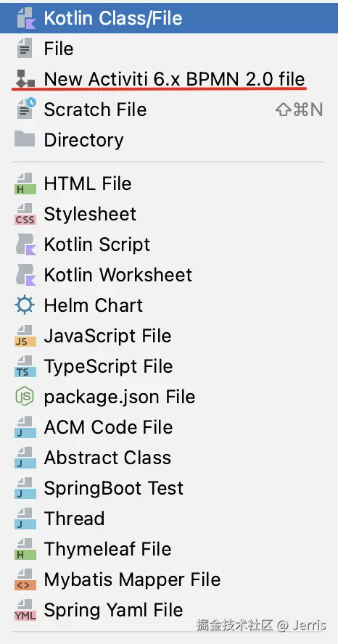The image size is (338, 644).
Task: Choose JavaScript File option
Action: (169, 336)
